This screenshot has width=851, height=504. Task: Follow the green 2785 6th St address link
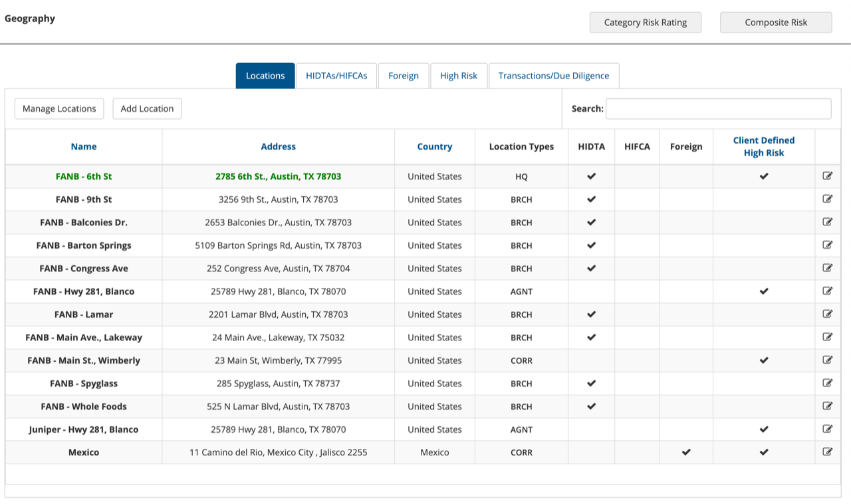(x=278, y=176)
